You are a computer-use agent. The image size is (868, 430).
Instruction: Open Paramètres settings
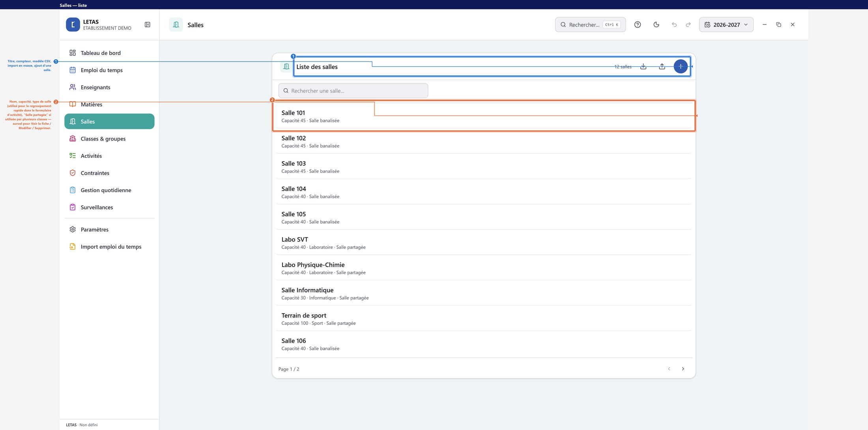click(x=109, y=230)
